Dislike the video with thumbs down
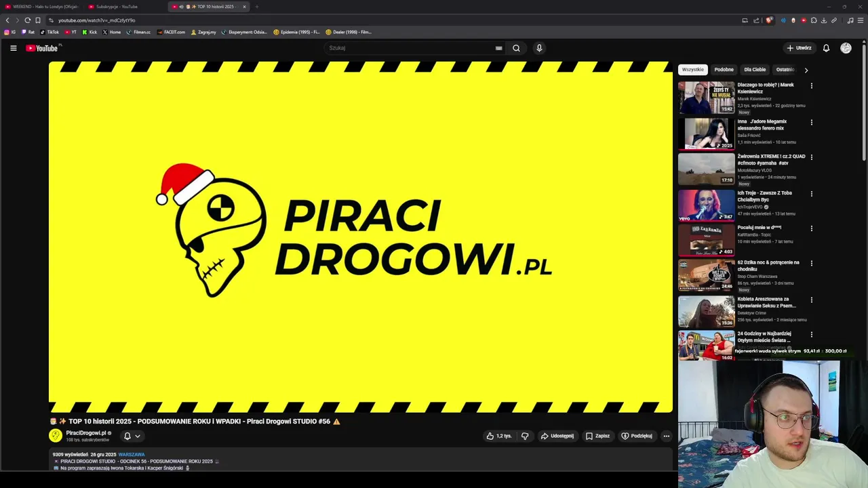The height and width of the screenshot is (488, 868). click(525, 436)
